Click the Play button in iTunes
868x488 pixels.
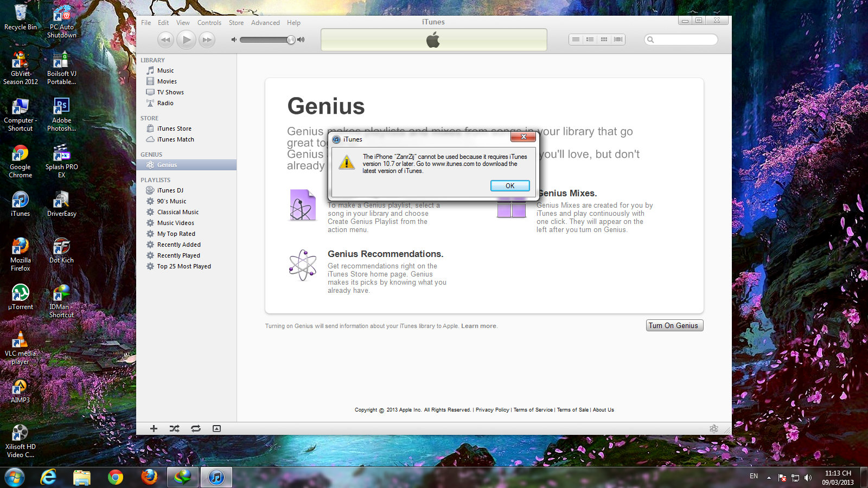[186, 40]
